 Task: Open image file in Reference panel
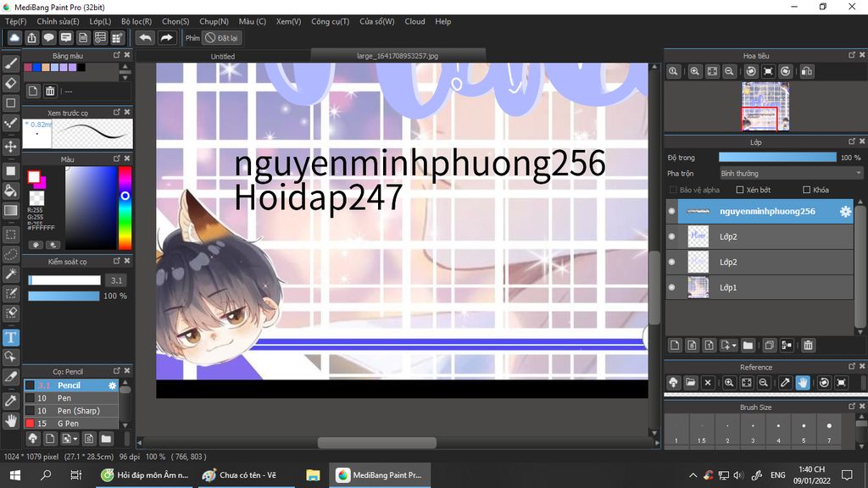pos(690,382)
